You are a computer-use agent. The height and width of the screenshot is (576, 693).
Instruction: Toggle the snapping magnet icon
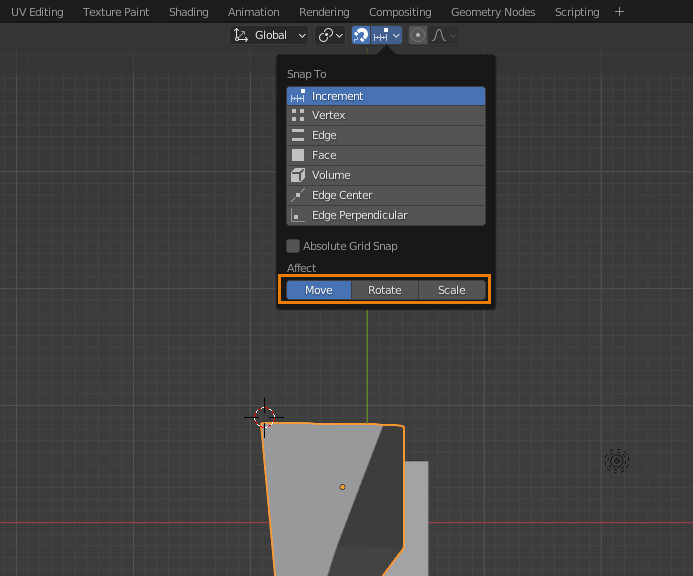(x=361, y=35)
